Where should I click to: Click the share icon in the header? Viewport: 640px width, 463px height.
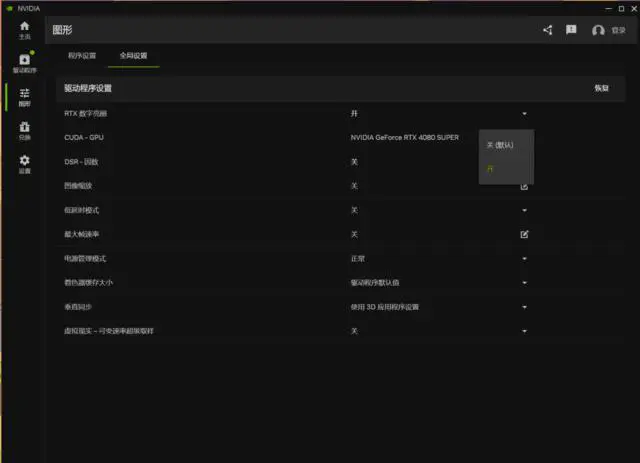548,30
